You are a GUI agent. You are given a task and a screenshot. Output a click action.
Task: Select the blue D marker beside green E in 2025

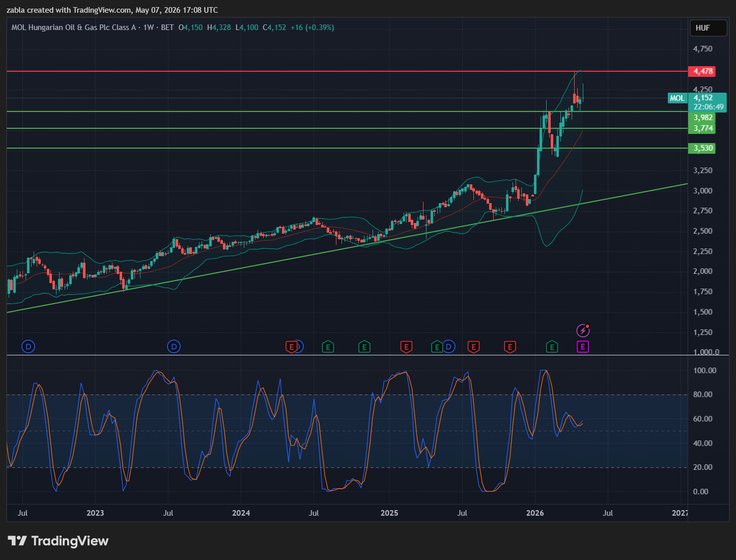(x=448, y=347)
